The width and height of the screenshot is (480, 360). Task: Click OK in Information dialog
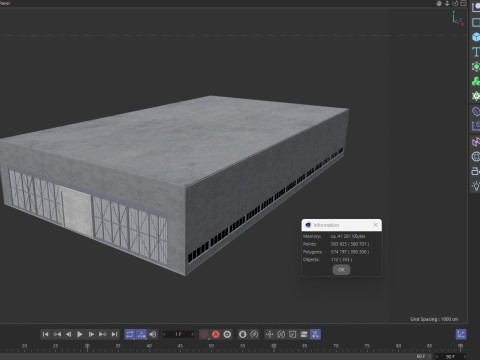tap(341, 270)
